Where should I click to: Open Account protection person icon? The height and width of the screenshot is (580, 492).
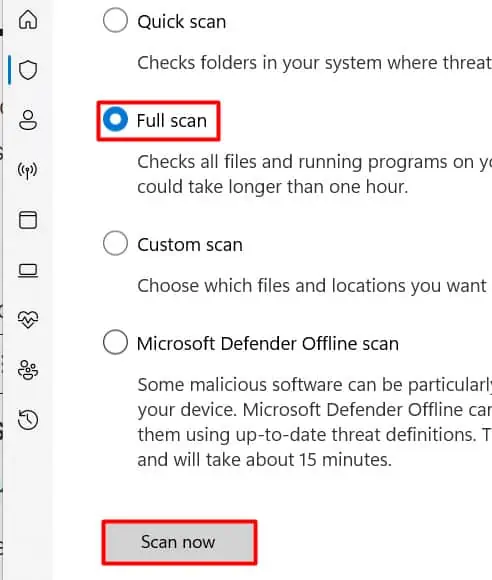(x=28, y=120)
